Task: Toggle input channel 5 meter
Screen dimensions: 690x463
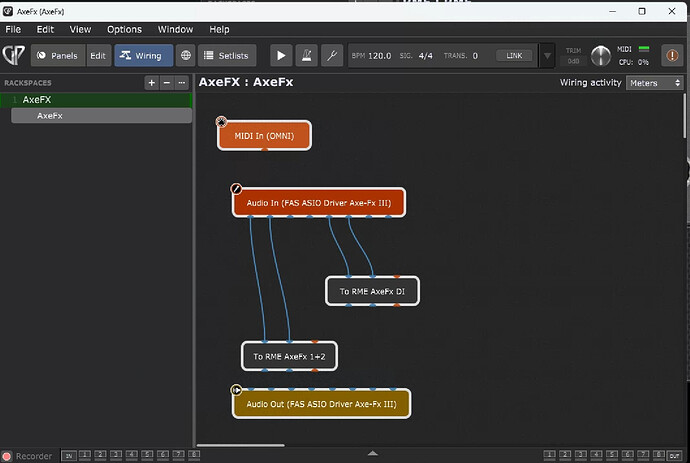Action: tap(147, 455)
